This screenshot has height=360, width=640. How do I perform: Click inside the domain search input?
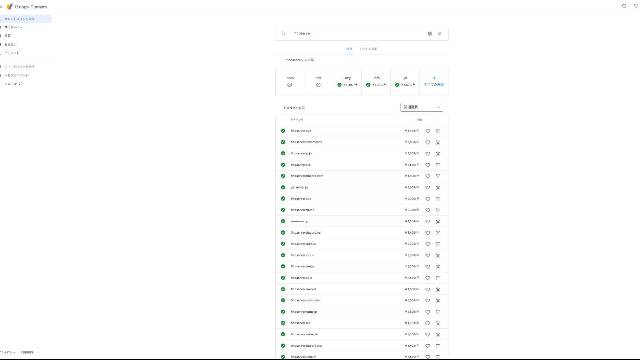tap(357, 33)
